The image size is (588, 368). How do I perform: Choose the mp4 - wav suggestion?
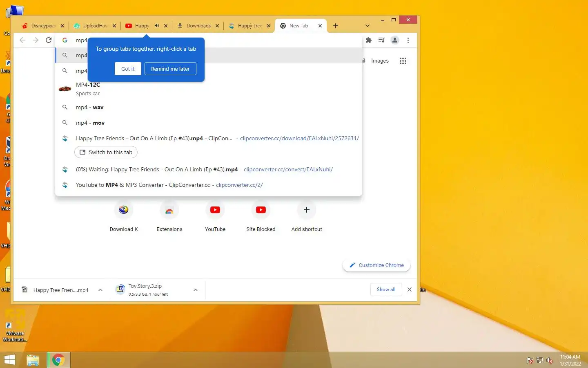click(209, 107)
